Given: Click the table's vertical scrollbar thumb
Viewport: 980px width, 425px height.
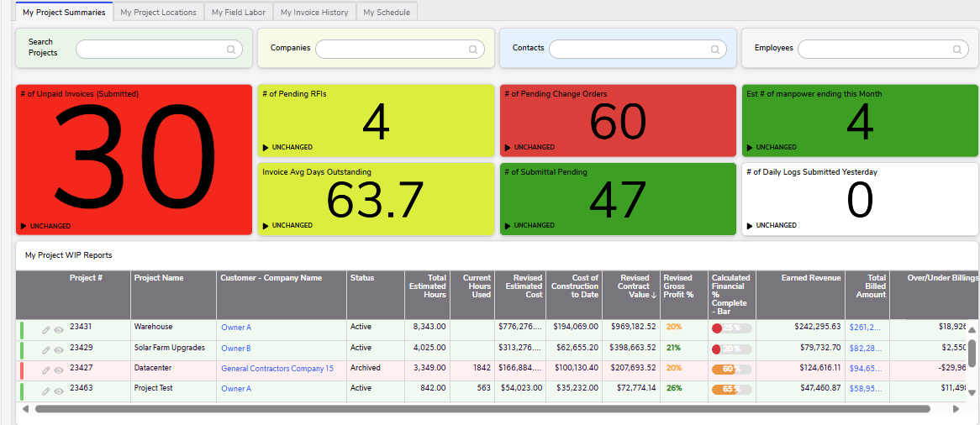Looking at the screenshot, I should point(972,353).
